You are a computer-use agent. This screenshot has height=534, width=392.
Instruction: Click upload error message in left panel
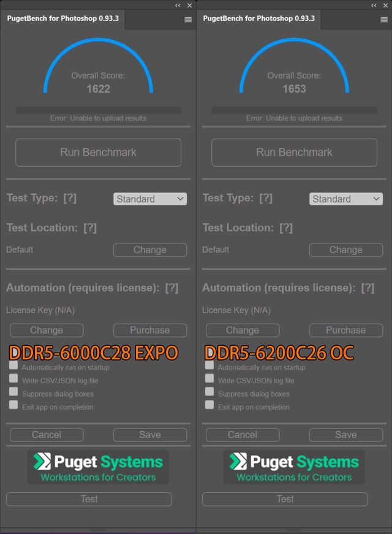coord(99,118)
